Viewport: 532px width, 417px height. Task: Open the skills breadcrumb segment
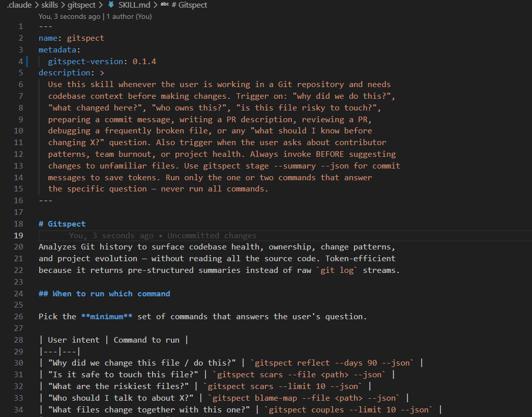[x=49, y=5]
